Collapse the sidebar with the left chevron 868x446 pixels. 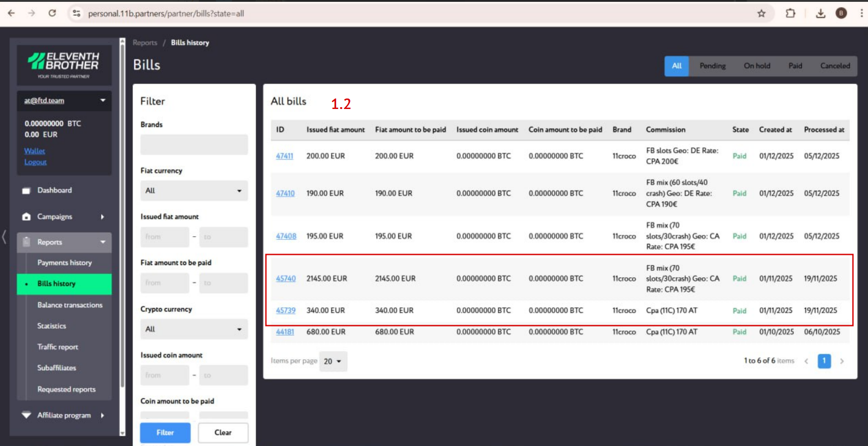coord(4,237)
